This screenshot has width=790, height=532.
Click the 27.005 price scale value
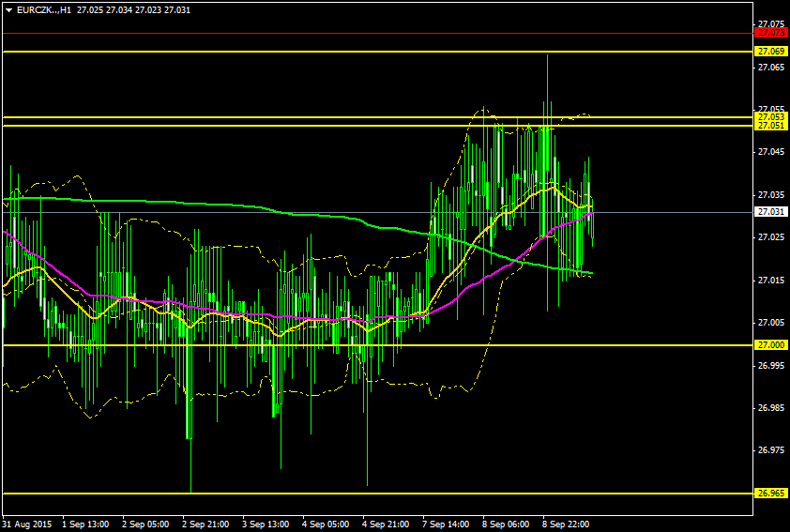click(x=771, y=323)
